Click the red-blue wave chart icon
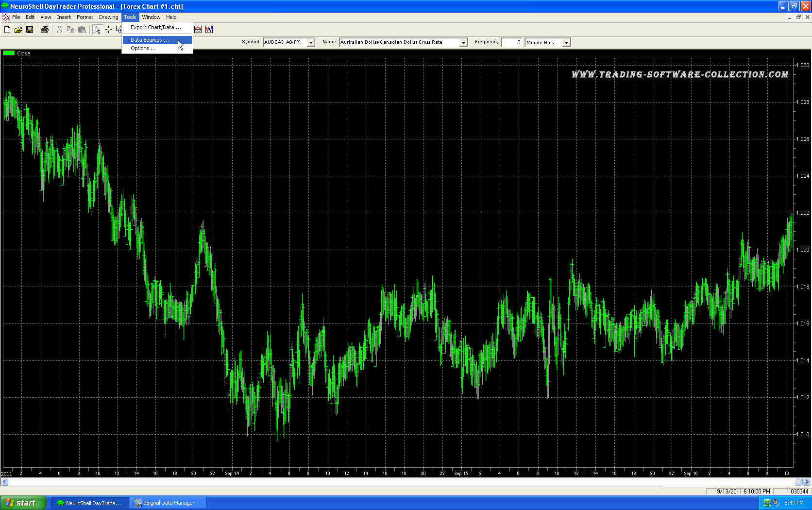 (198, 30)
